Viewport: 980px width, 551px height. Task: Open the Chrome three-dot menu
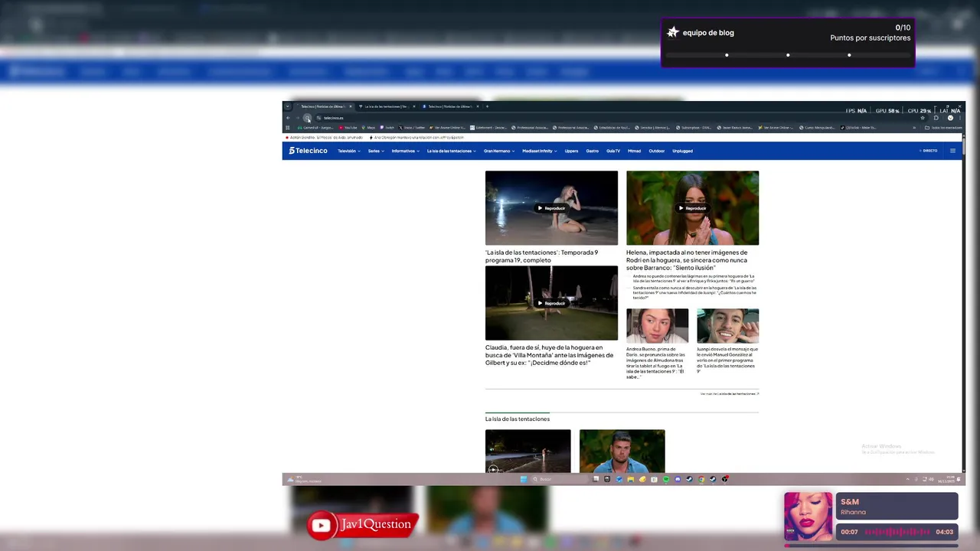960,118
